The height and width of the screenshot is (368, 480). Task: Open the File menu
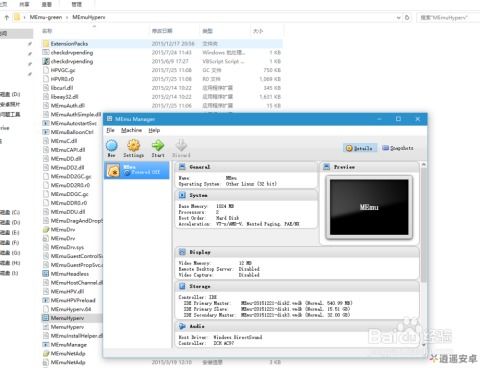[110, 130]
